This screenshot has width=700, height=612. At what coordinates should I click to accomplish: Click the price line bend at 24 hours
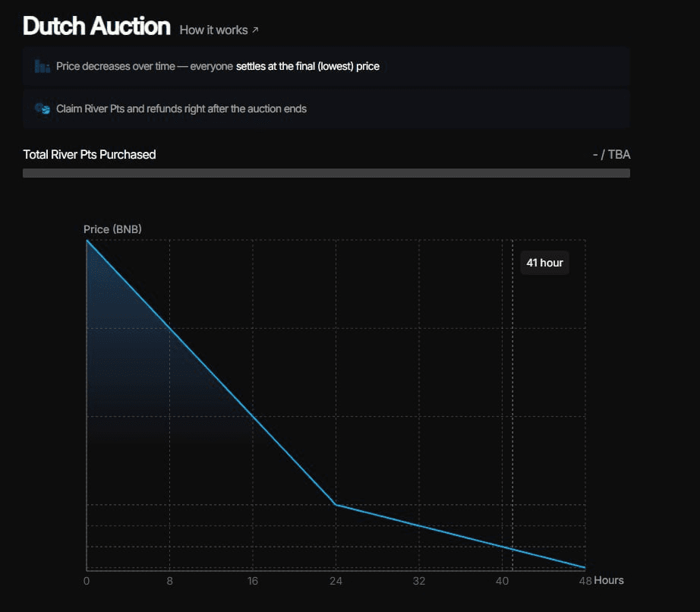click(336, 504)
